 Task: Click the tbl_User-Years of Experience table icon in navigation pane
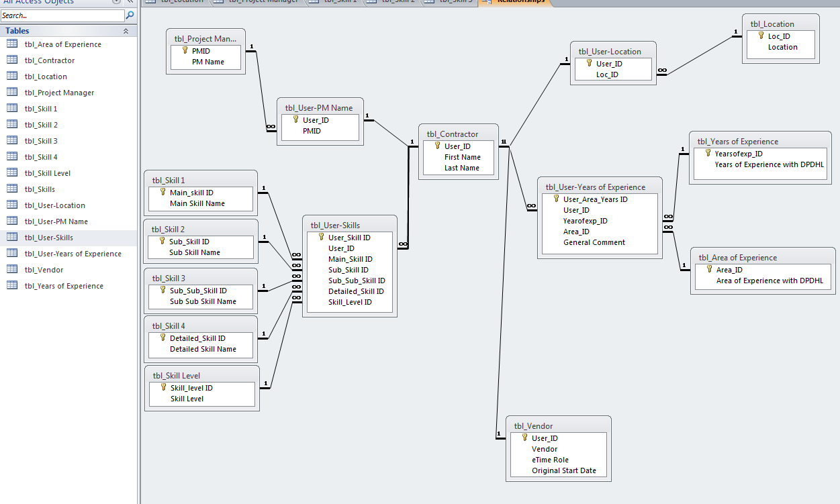(x=11, y=254)
